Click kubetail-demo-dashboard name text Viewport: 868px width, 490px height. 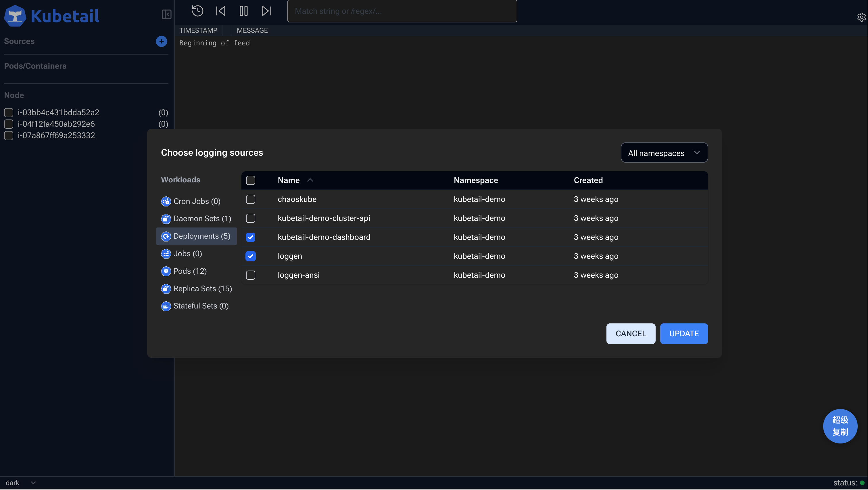coord(324,237)
